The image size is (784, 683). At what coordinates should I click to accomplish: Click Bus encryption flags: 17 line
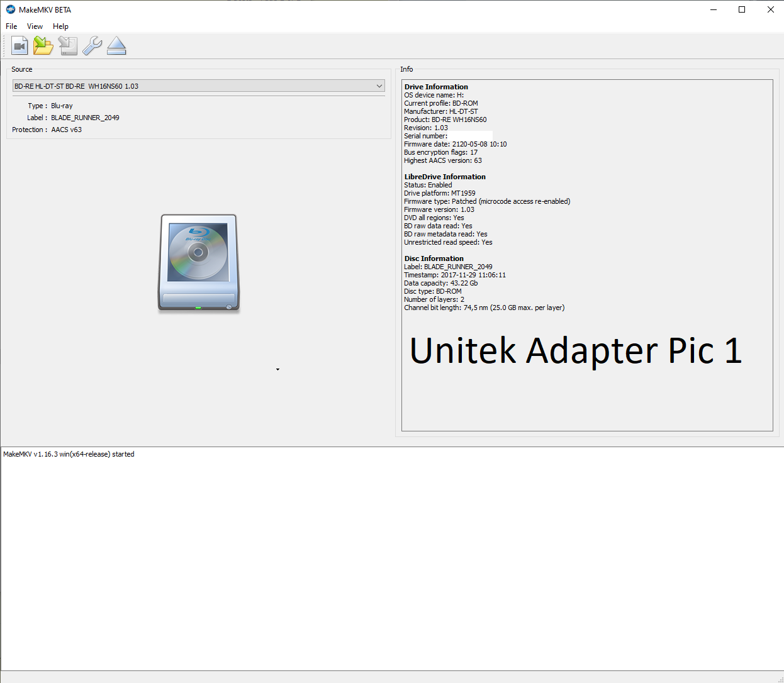click(x=440, y=152)
